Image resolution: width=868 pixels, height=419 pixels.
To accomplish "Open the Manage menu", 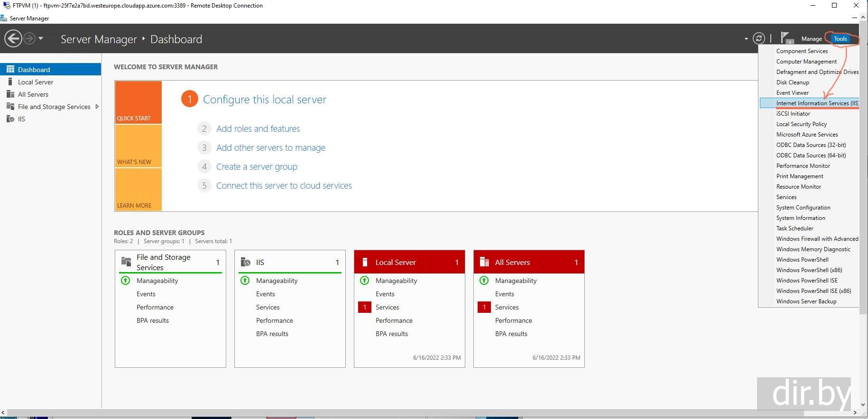I will pyautogui.click(x=811, y=39).
